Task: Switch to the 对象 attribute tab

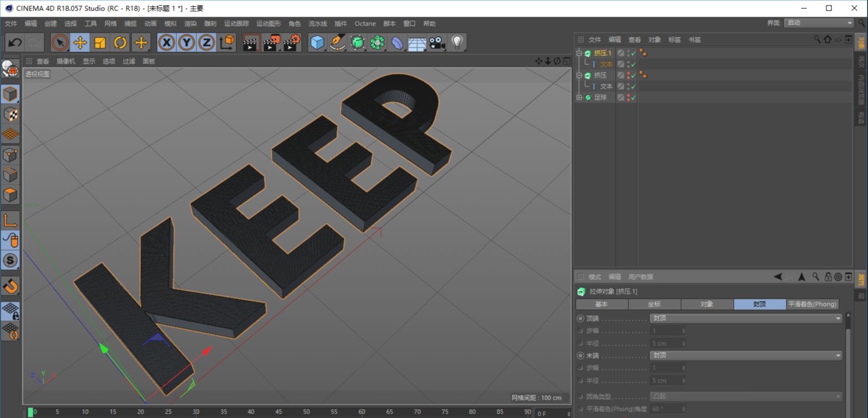Action: pyautogui.click(x=707, y=304)
